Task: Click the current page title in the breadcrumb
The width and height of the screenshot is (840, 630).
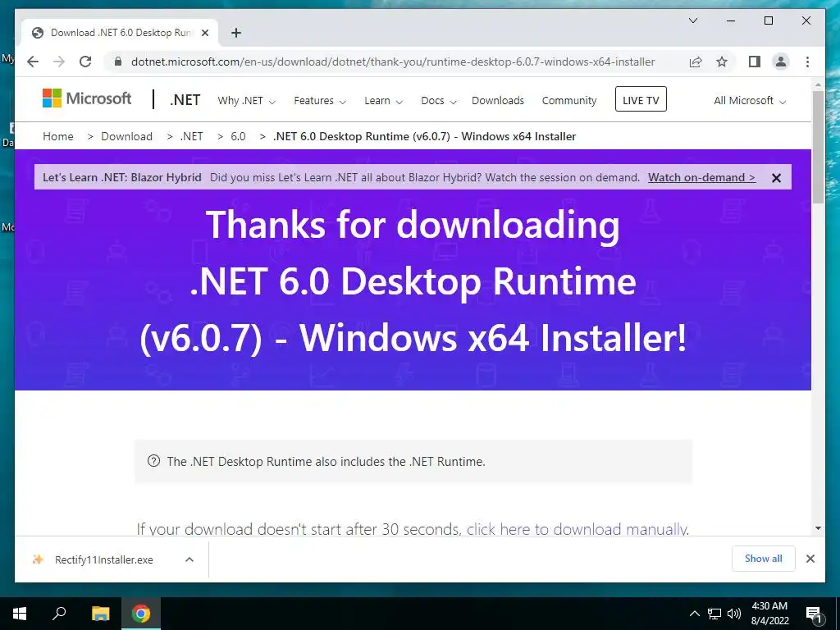Action: [424, 137]
